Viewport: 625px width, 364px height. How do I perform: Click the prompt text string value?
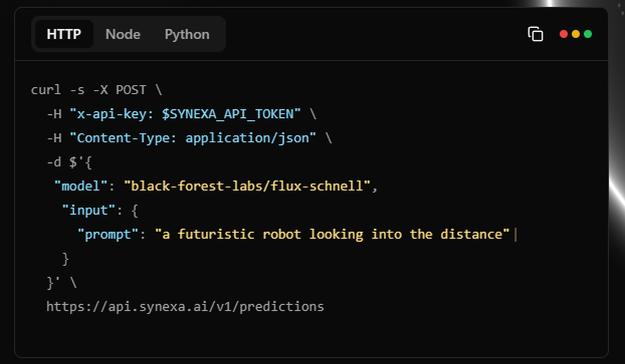tap(332, 234)
